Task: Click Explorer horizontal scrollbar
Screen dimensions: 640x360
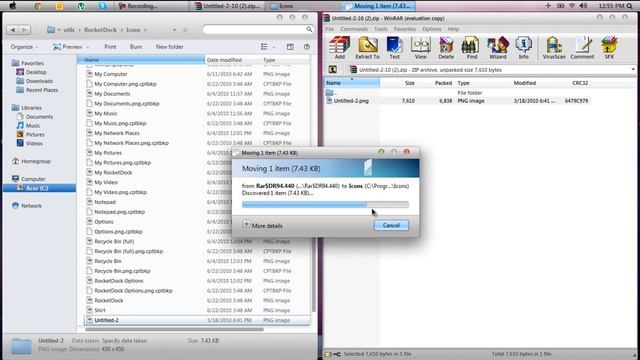Action: pos(175,329)
